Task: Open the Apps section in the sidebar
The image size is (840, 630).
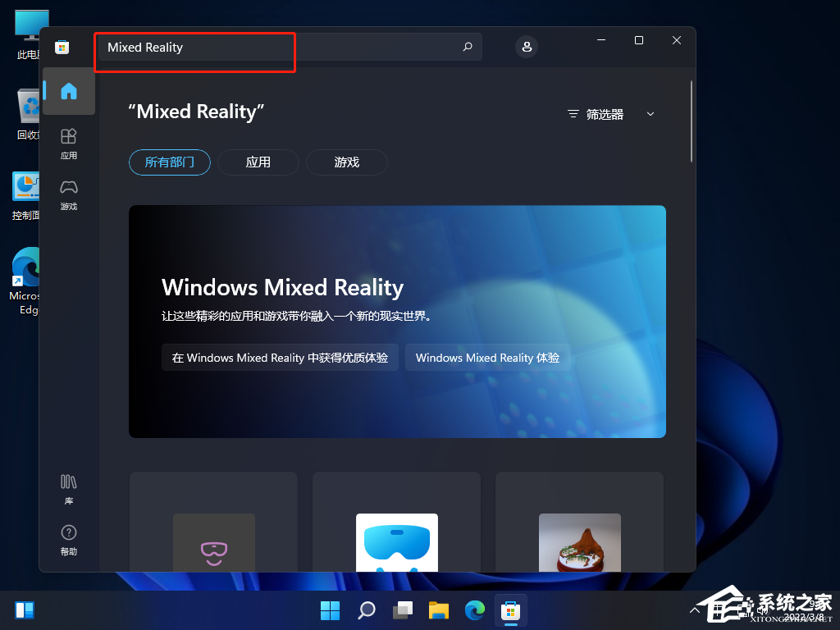Action: tap(69, 143)
